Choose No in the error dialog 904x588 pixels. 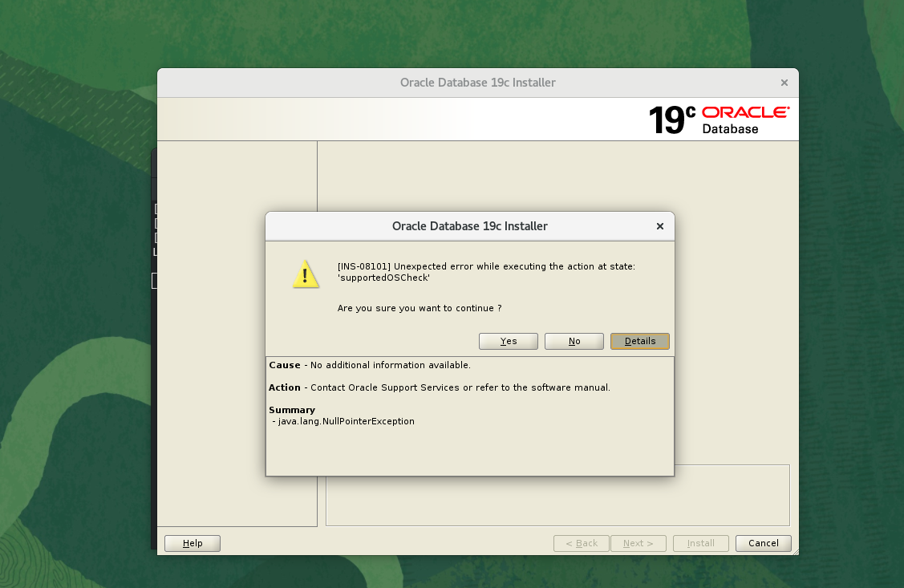[574, 341]
